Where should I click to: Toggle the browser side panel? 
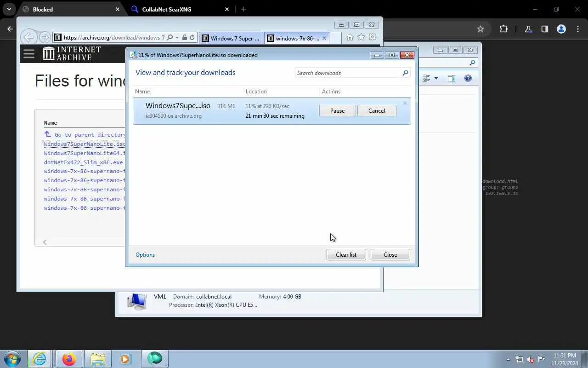point(544,29)
